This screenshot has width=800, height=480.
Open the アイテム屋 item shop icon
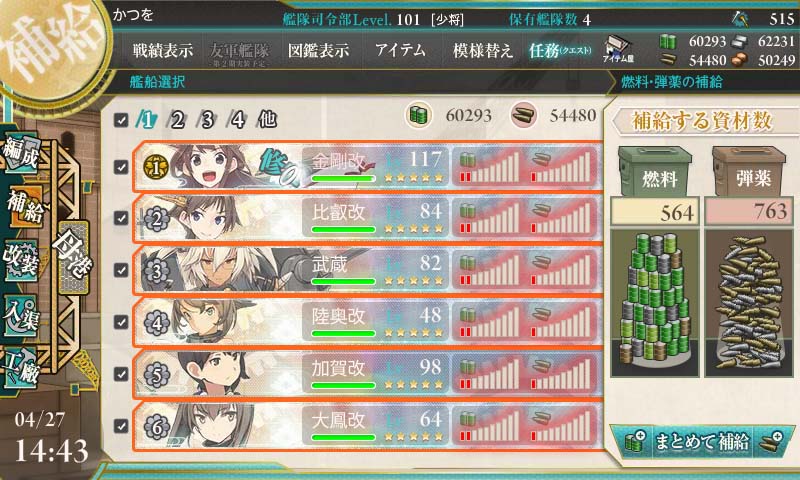point(618,49)
